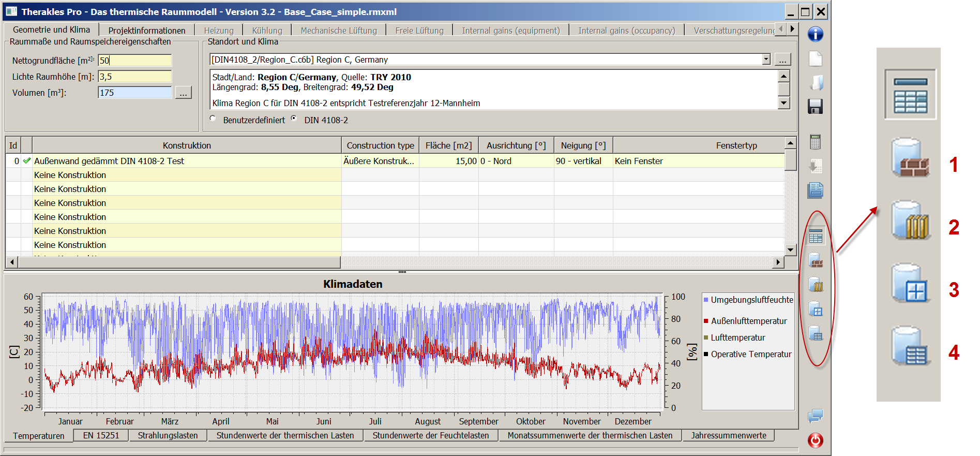This screenshot has height=456, width=980.
Task: Click the Konstruktion column header
Action: click(x=187, y=145)
